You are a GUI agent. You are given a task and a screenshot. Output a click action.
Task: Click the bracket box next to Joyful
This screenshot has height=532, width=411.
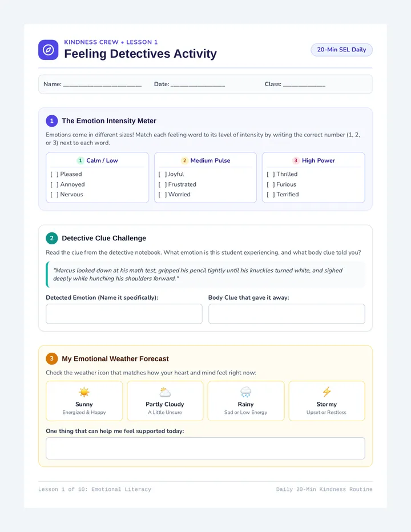coord(163,174)
